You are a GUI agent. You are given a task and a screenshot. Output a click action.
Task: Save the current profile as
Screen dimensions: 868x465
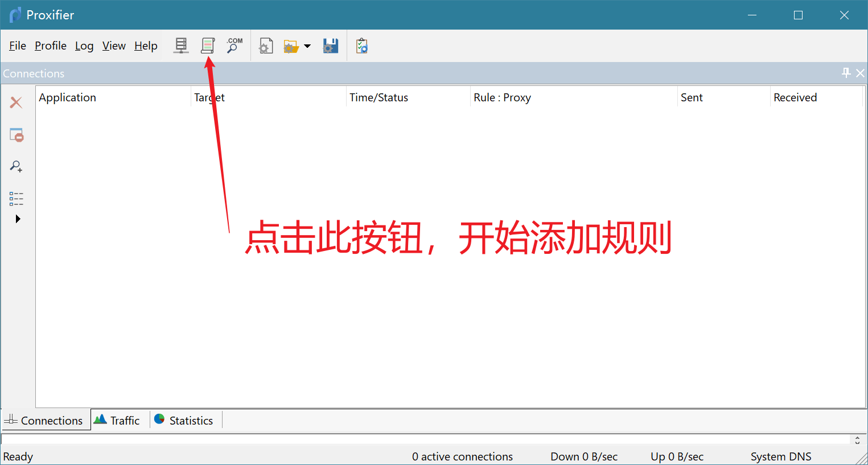[x=330, y=46]
